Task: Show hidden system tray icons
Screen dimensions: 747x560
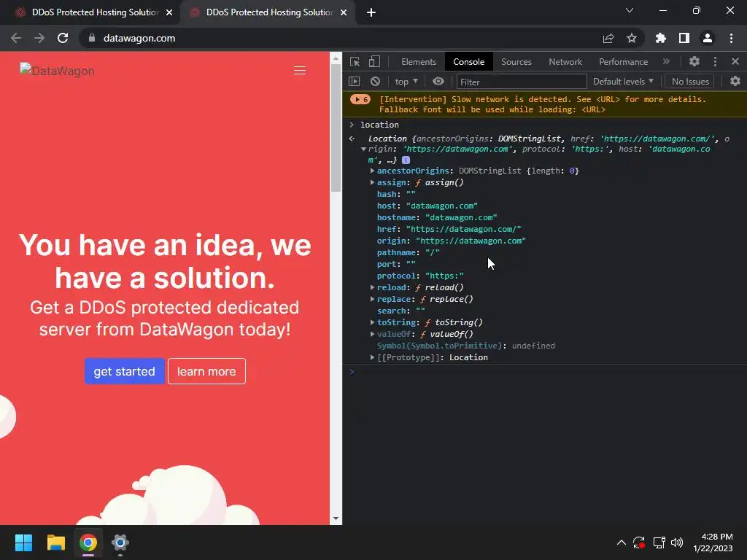Action: coord(622,542)
